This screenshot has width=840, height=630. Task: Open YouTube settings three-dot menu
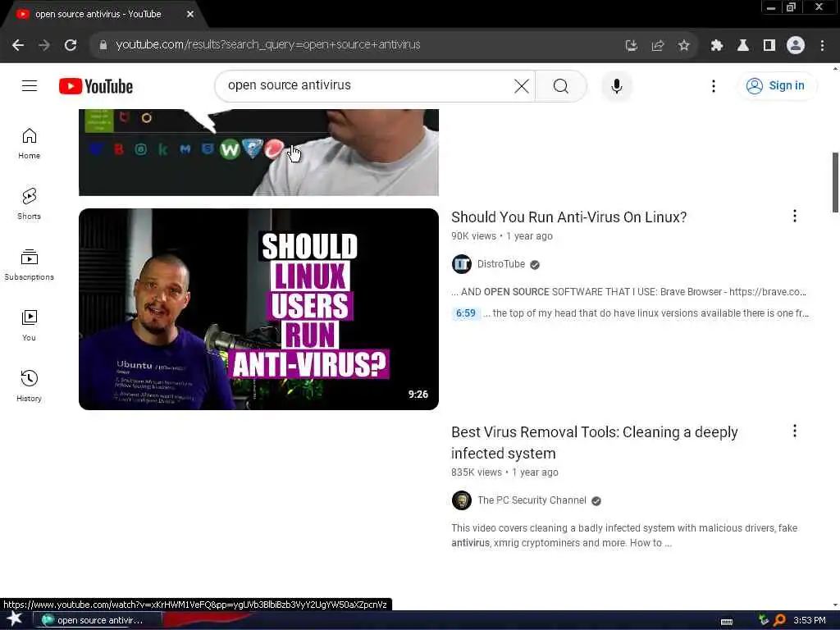coord(713,85)
